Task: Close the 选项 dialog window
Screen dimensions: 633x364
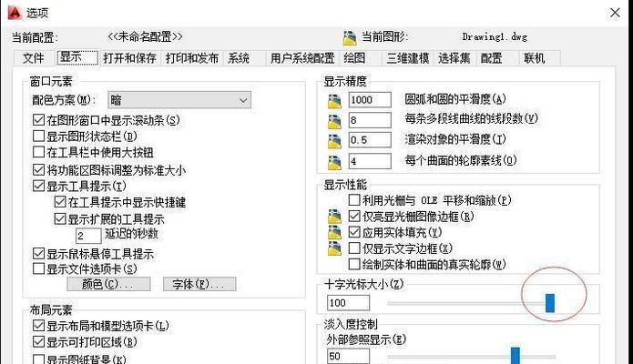Action: 615,13
